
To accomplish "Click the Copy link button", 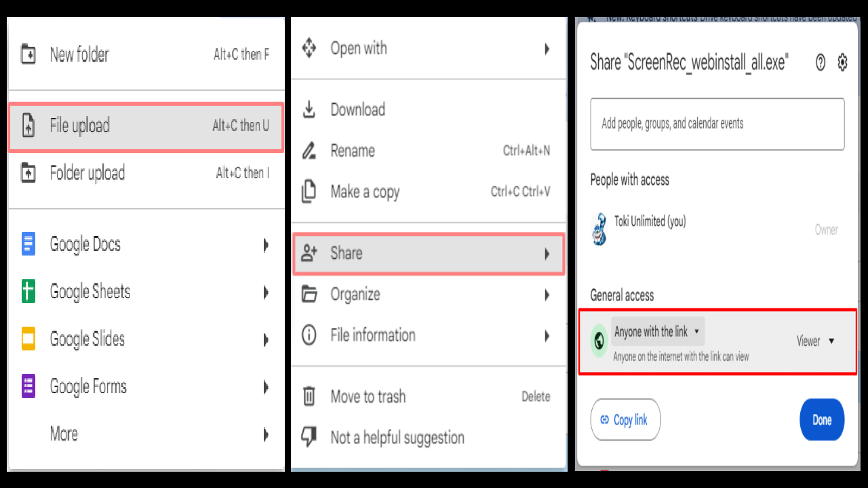I will point(625,420).
